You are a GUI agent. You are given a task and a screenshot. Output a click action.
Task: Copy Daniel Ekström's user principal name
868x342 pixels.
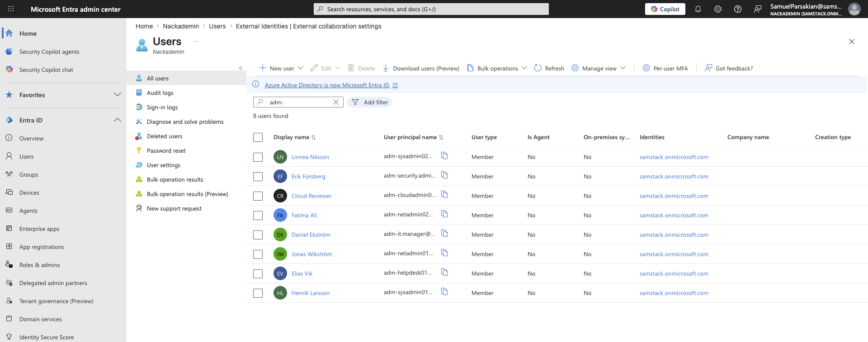(x=444, y=234)
